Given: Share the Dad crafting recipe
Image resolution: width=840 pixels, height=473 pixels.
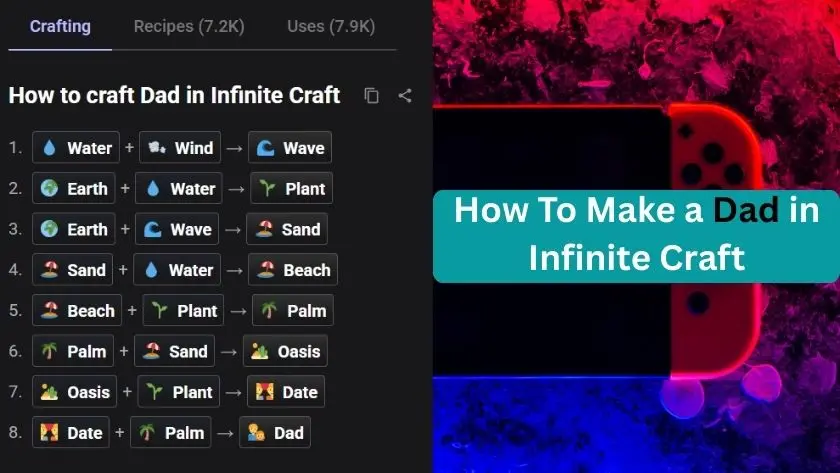Looking at the screenshot, I should tap(405, 95).
